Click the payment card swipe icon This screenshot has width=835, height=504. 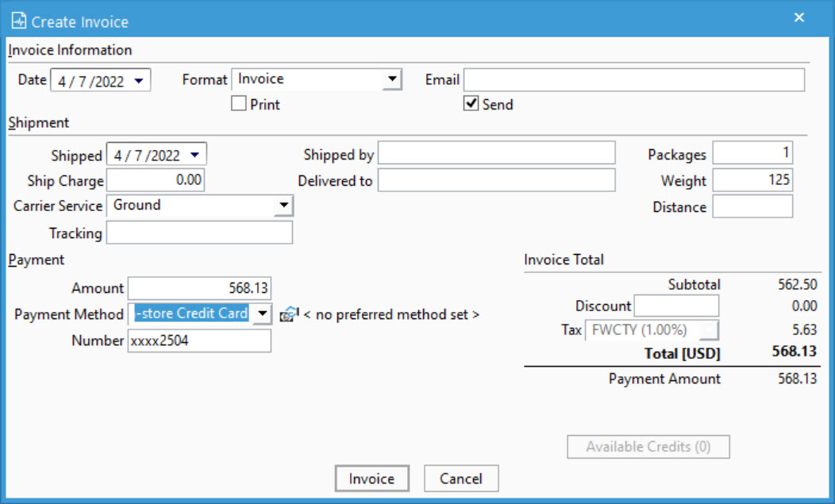[x=289, y=314]
